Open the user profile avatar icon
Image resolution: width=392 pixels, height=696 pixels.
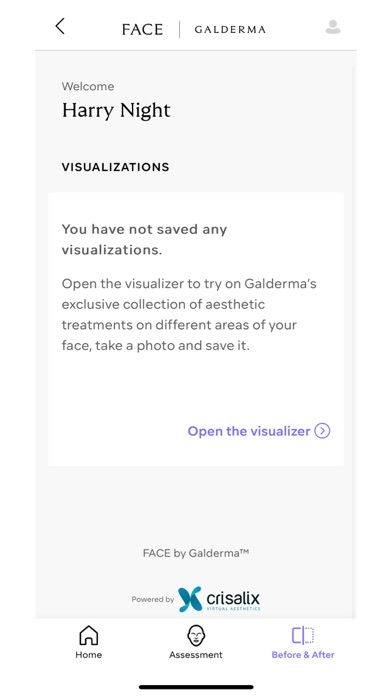pyautogui.click(x=333, y=27)
